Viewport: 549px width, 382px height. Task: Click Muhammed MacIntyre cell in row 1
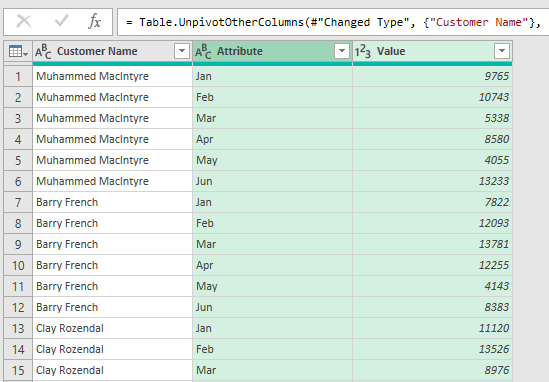pos(112,76)
